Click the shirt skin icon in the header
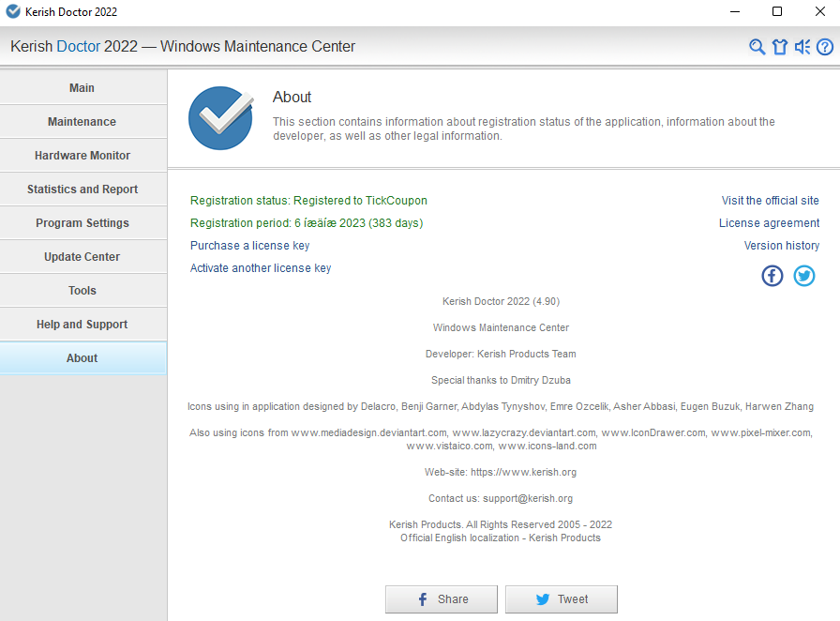Image resolution: width=840 pixels, height=621 pixels. [780, 47]
